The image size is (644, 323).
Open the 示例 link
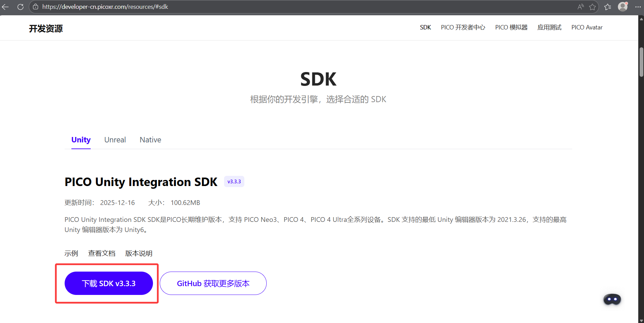point(71,253)
